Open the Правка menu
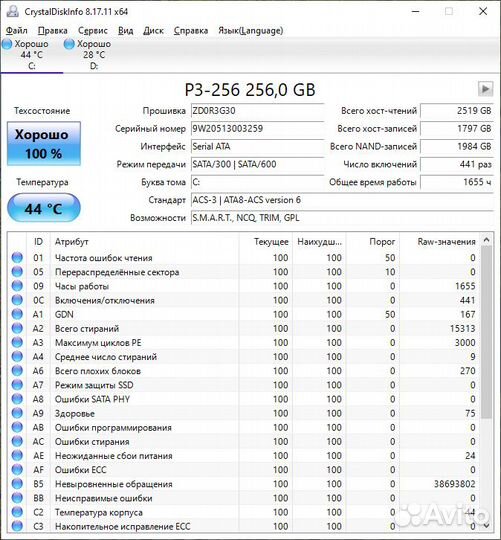This screenshot has height=540, width=501. pyautogui.click(x=52, y=31)
